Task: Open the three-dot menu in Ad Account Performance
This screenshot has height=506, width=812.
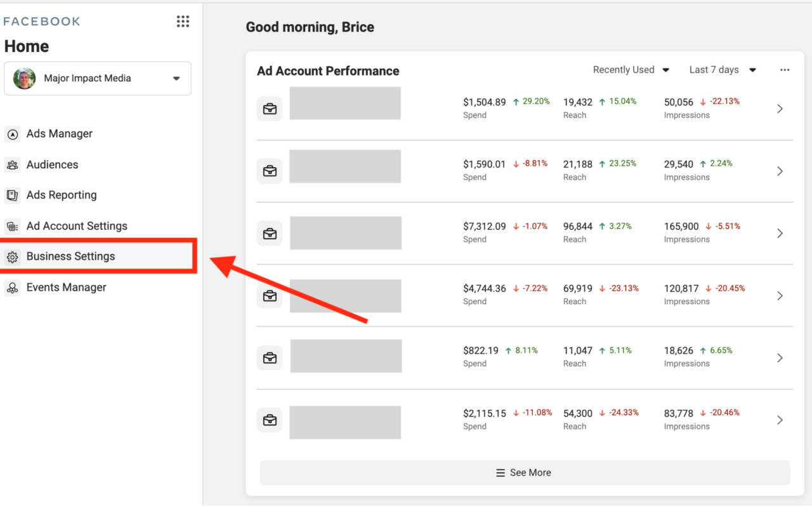Action: (785, 70)
